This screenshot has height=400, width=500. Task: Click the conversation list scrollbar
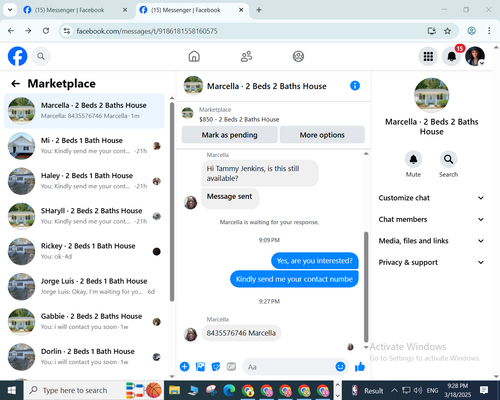[x=172, y=202]
